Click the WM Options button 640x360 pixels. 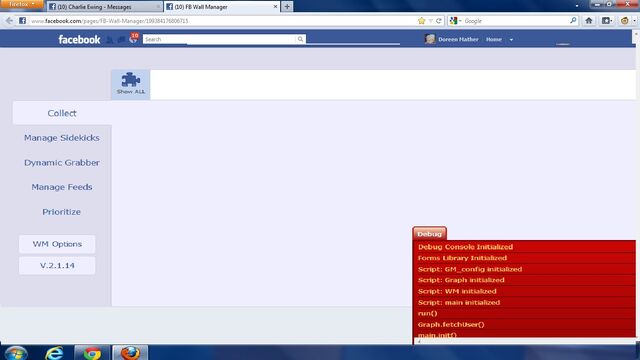57,244
